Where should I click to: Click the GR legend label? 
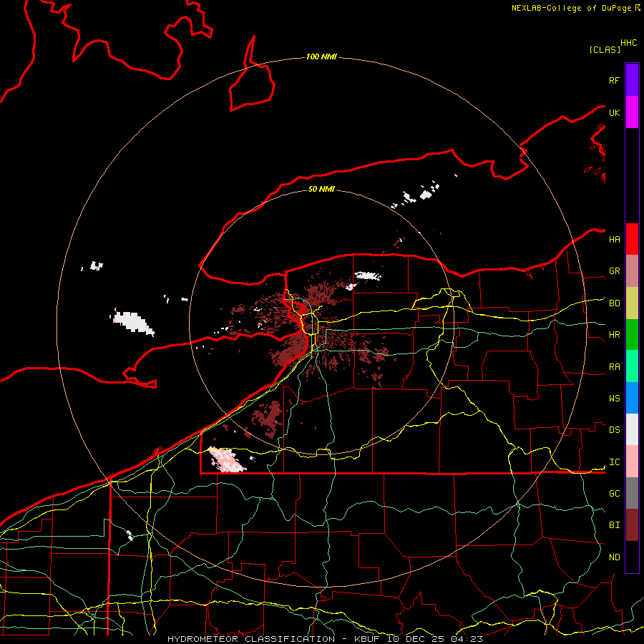614,271
